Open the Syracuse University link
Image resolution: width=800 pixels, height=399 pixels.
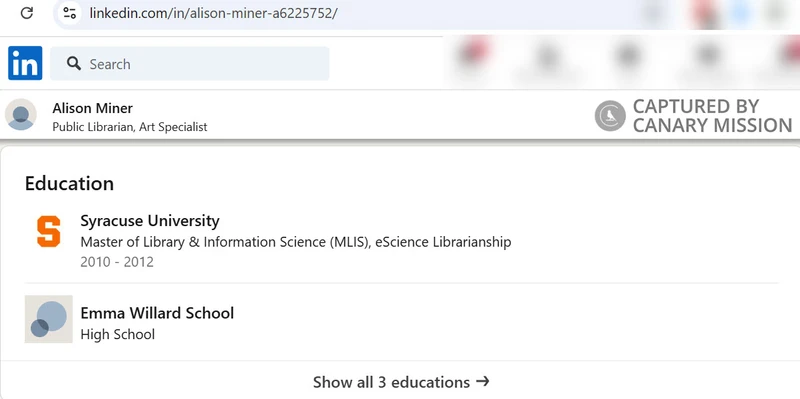[x=150, y=221]
